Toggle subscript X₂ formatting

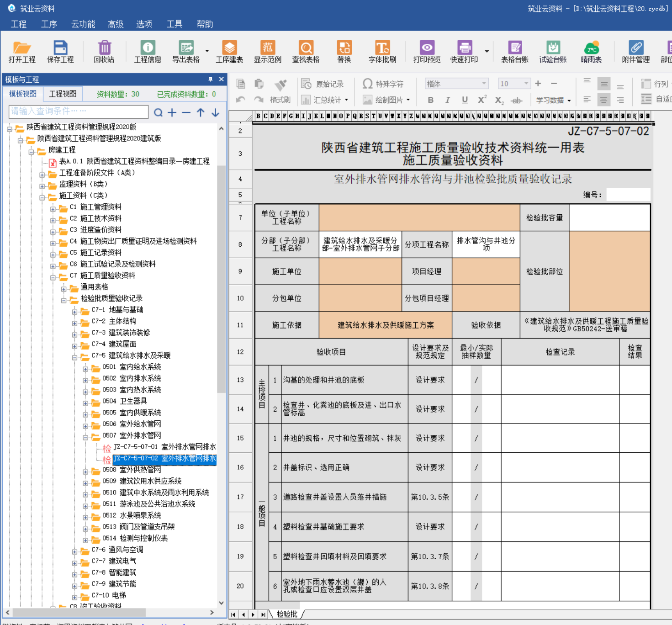coord(499,100)
